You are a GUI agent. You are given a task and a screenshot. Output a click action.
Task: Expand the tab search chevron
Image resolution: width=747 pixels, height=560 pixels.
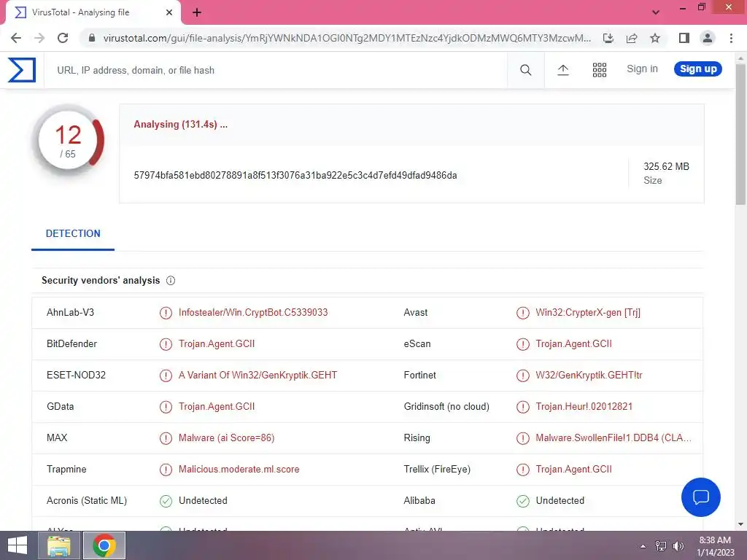click(x=656, y=12)
